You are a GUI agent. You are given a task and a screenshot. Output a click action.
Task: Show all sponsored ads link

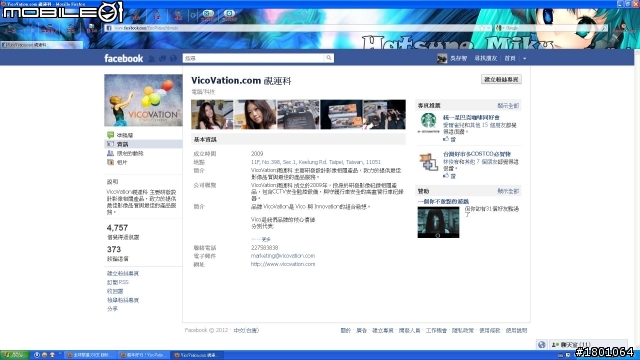(508, 191)
